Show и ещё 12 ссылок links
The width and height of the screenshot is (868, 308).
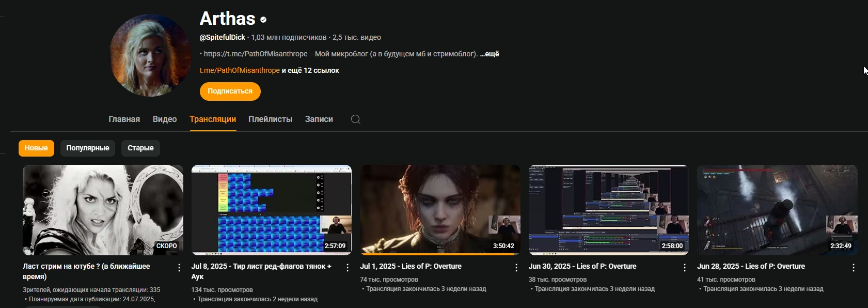click(x=310, y=70)
